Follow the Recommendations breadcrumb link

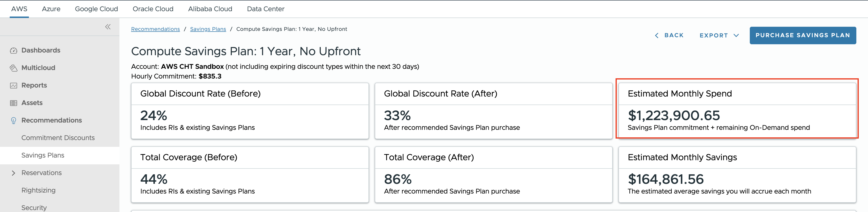155,29
